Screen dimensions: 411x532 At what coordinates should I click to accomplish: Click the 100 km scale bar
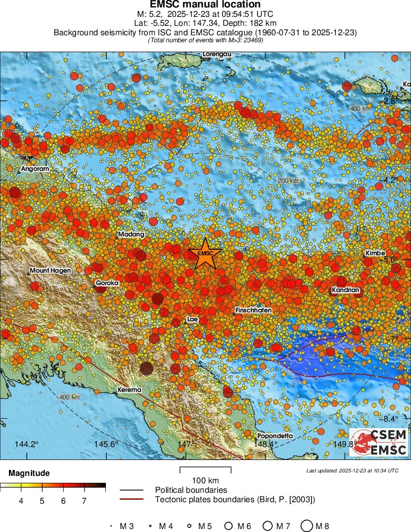tap(205, 470)
